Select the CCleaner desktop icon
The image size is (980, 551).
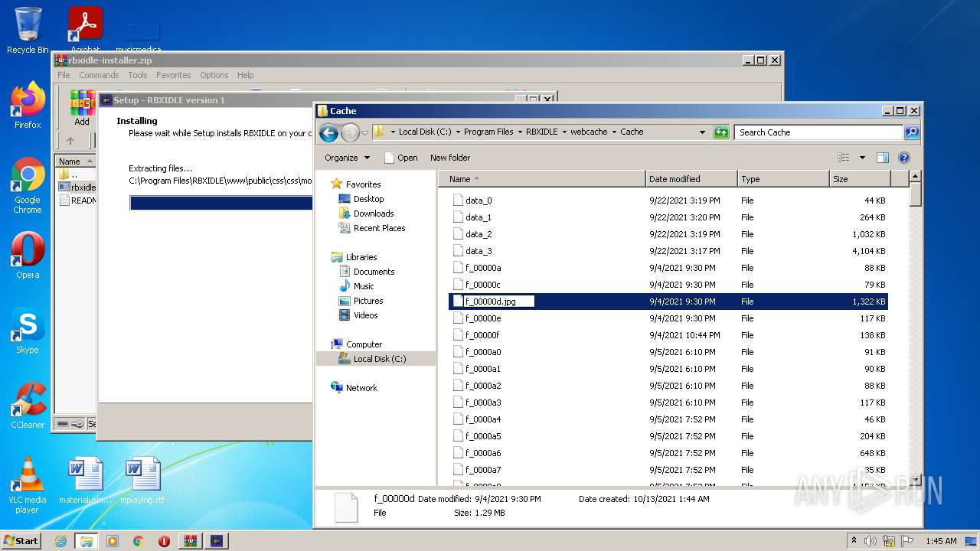28,406
